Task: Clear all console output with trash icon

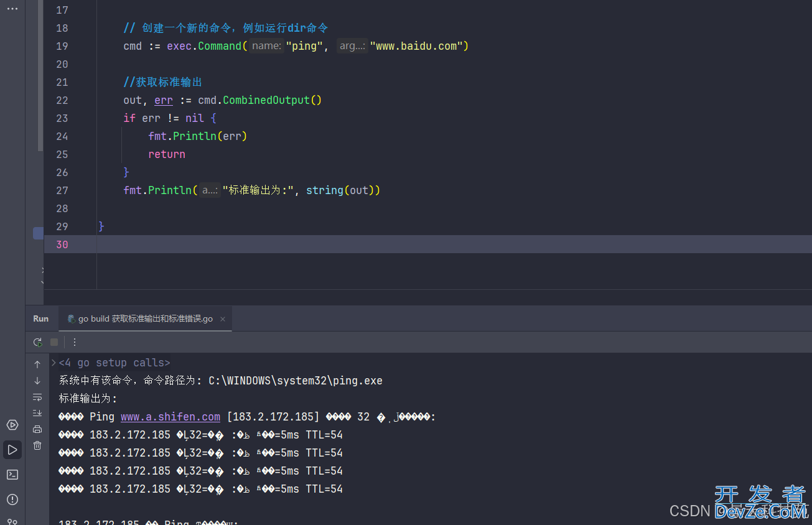Action: [37, 445]
